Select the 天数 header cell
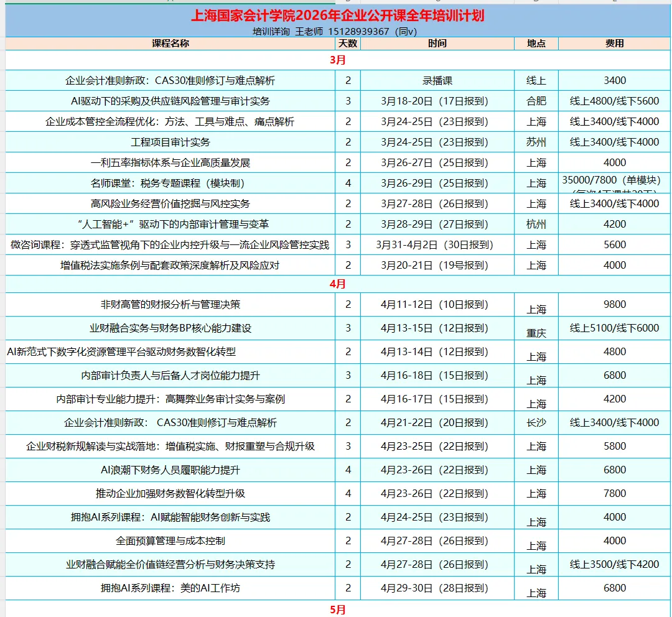Screen dimensions: 672x617 click(x=348, y=44)
